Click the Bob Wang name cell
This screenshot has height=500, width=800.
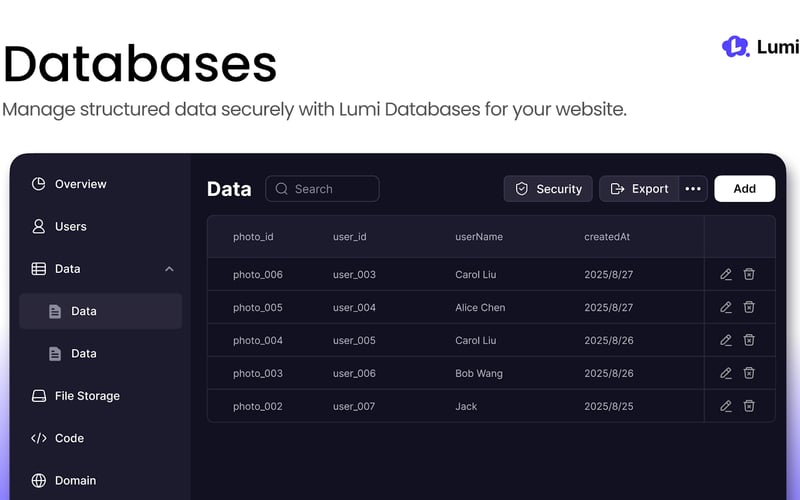pos(479,373)
